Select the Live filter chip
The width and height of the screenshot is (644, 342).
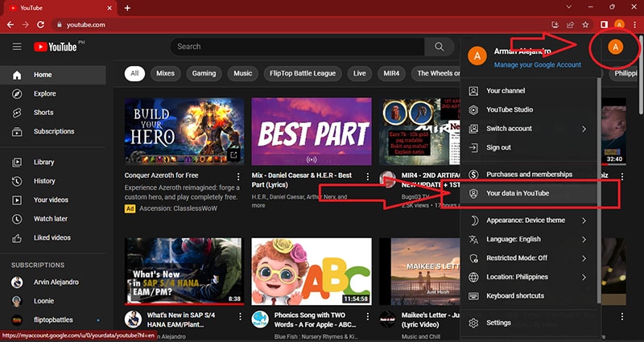coord(359,73)
